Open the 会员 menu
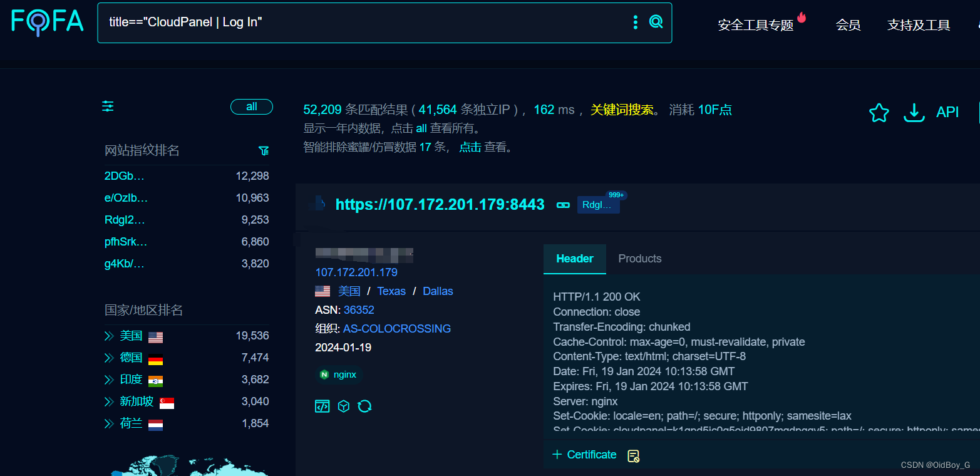 (848, 25)
